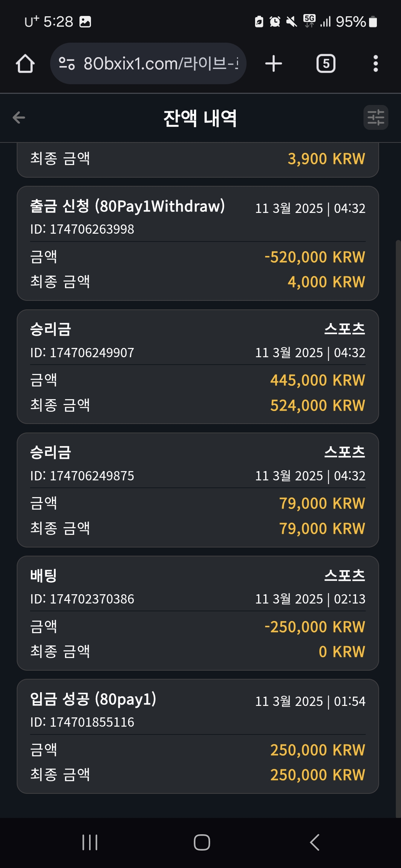
Task: Select the 80Pay1Withdraw withdrawal request entry
Action: coord(198,243)
